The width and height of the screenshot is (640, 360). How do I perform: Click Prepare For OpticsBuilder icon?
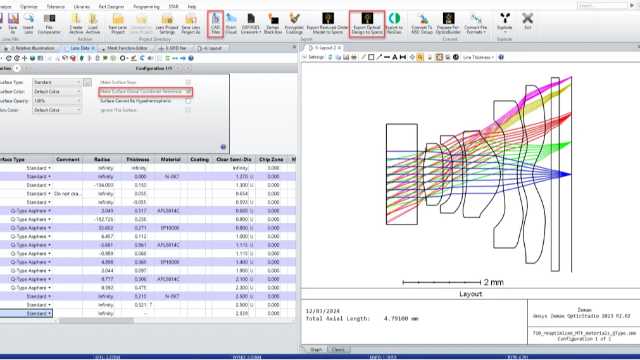(x=448, y=23)
